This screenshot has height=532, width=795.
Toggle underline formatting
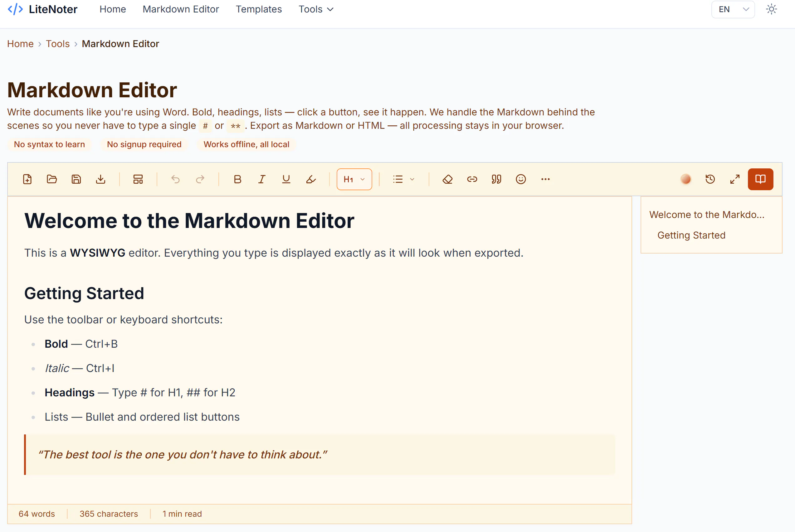point(286,179)
